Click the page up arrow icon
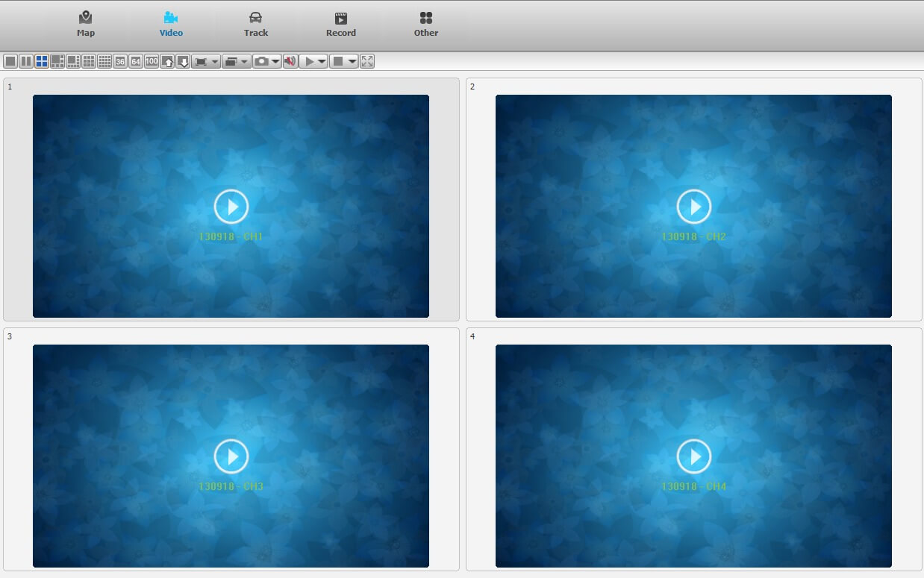The image size is (924, 578). 167,61
